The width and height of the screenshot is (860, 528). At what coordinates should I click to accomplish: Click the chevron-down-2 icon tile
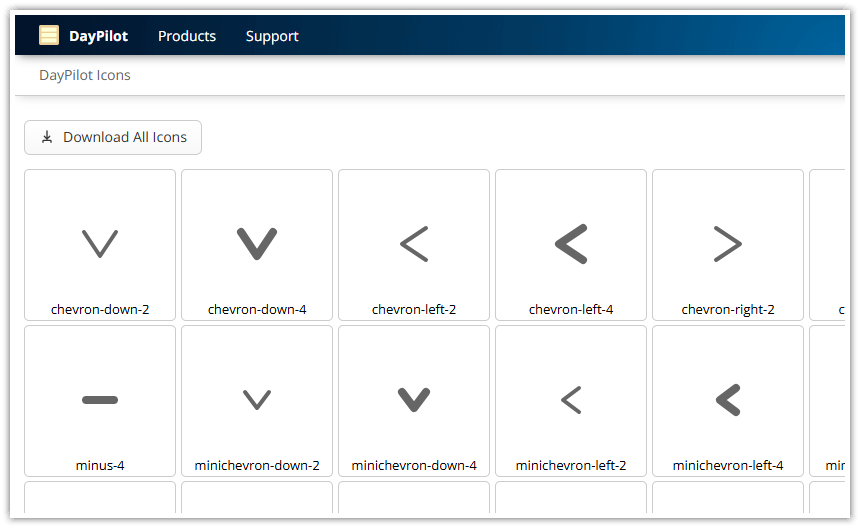(x=100, y=243)
